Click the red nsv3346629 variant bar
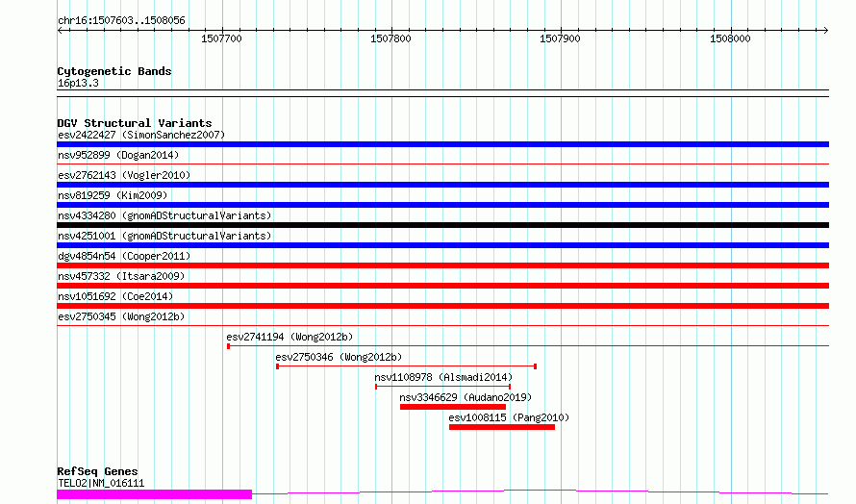The width and height of the screenshot is (856, 504). point(453,407)
